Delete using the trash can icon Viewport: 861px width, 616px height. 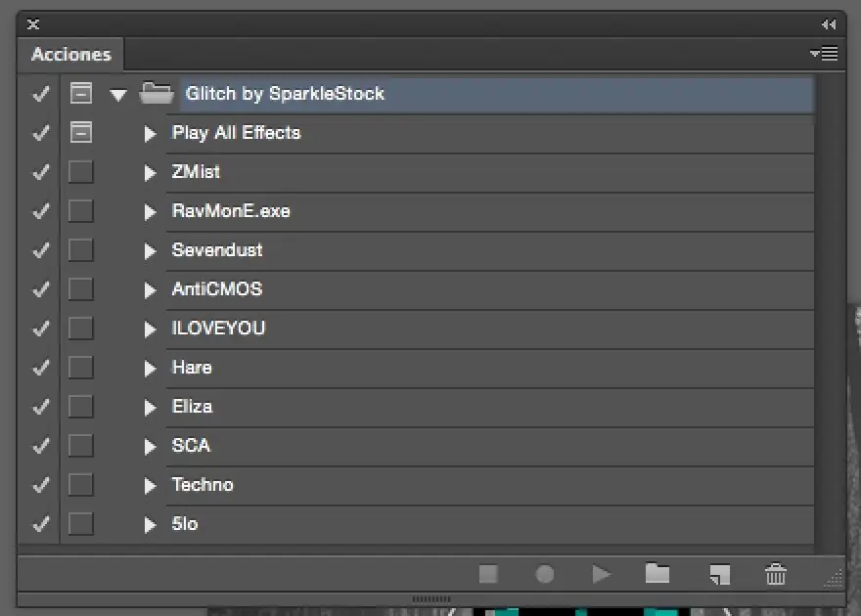(x=775, y=574)
